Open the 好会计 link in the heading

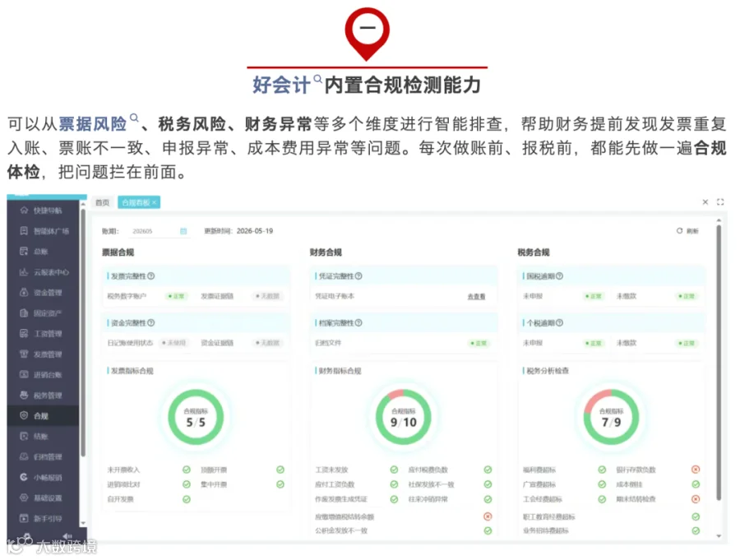coord(287,85)
